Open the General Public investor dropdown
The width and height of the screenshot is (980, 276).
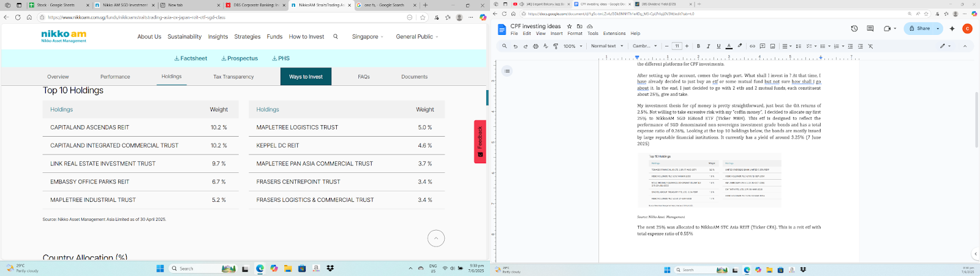click(417, 37)
